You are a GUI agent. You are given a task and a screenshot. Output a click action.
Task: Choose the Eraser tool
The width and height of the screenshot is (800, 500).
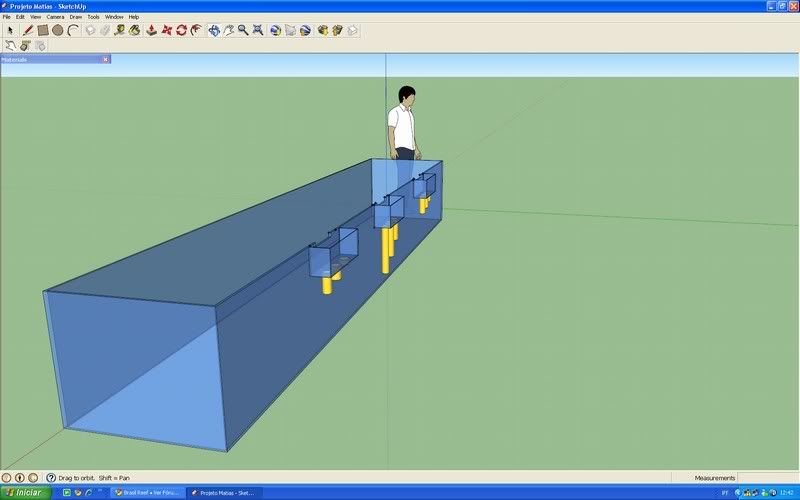pos(105,31)
